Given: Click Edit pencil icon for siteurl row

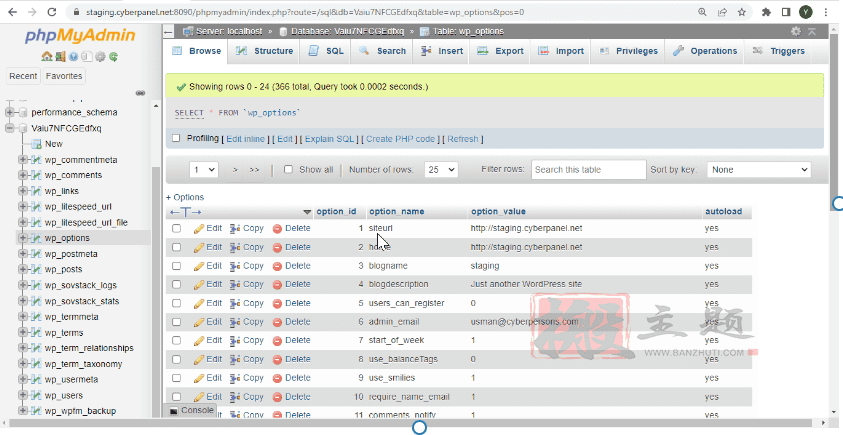Looking at the screenshot, I should click(199, 229).
